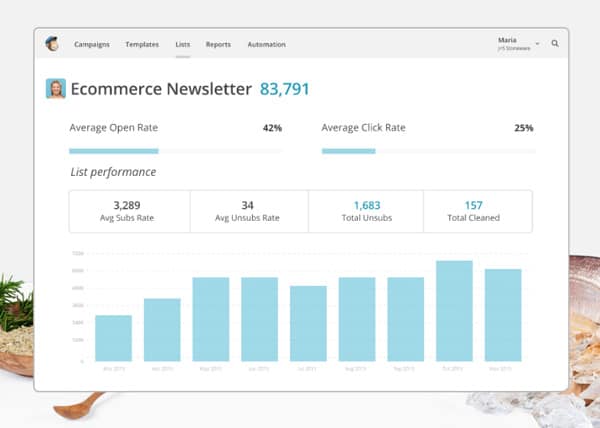This screenshot has width=600, height=428.
Task: Expand the Maria account dropdown arrow
Action: (x=537, y=44)
